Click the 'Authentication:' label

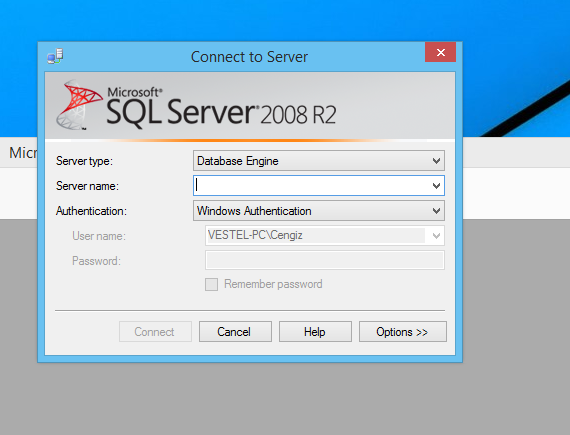[x=91, y=211]
